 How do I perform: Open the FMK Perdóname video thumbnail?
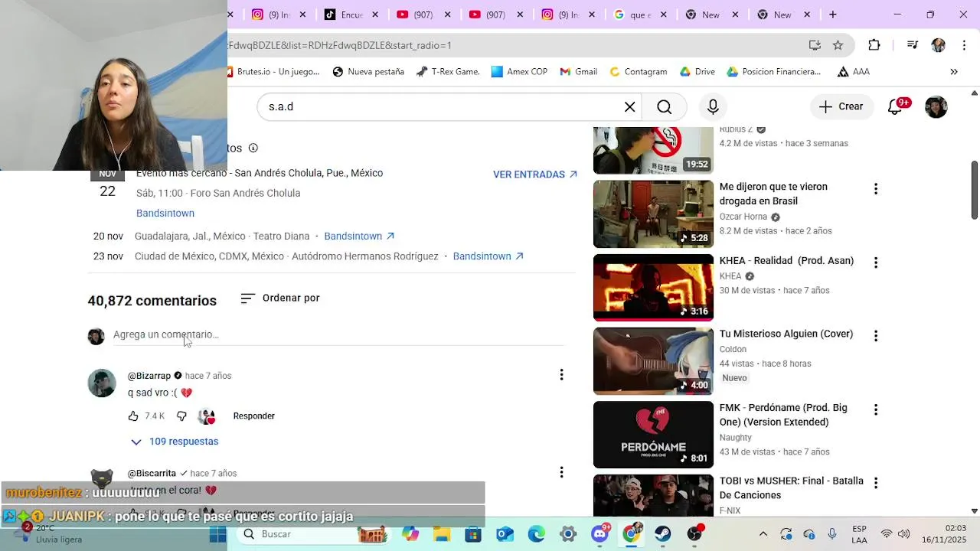(x=653, y=435)
